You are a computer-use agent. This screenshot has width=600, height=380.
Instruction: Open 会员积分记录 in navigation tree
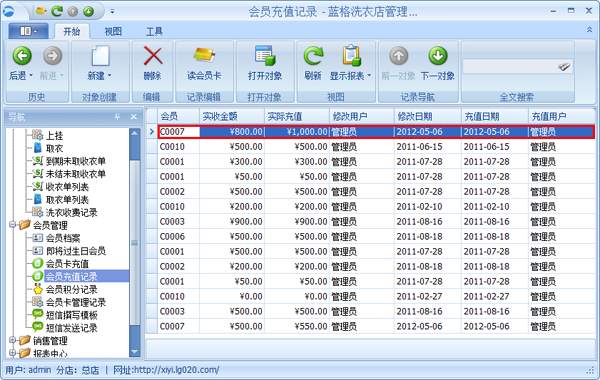coord(71,289)
